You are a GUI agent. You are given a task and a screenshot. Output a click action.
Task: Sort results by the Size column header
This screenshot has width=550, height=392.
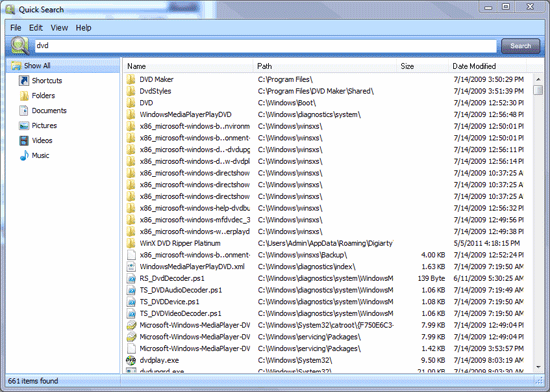coord(422,66)
